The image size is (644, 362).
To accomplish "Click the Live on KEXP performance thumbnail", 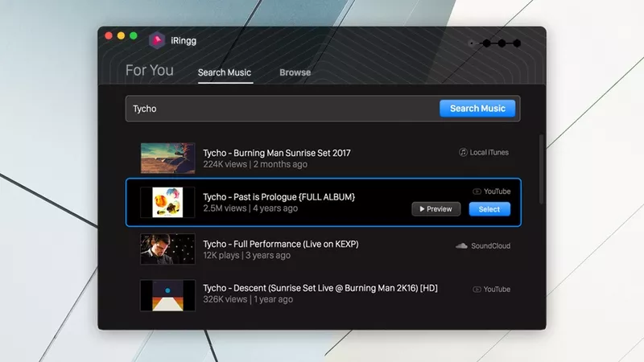I will [167, 249].
